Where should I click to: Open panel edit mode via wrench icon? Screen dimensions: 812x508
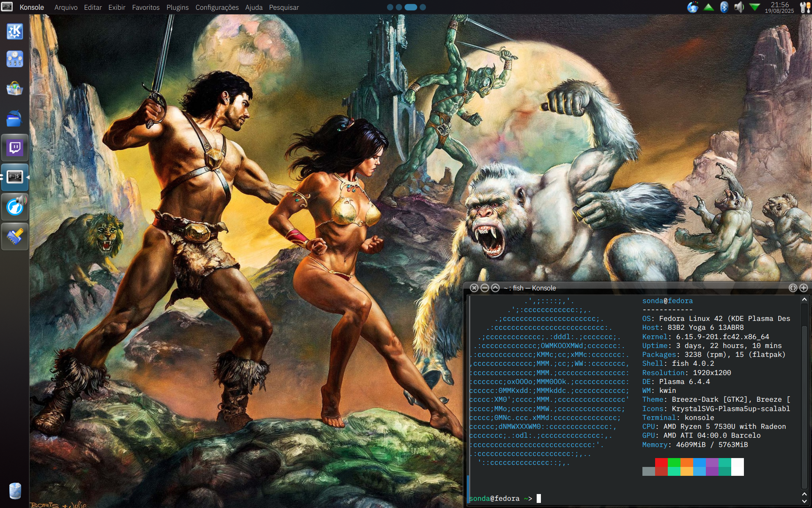(805, 7)
